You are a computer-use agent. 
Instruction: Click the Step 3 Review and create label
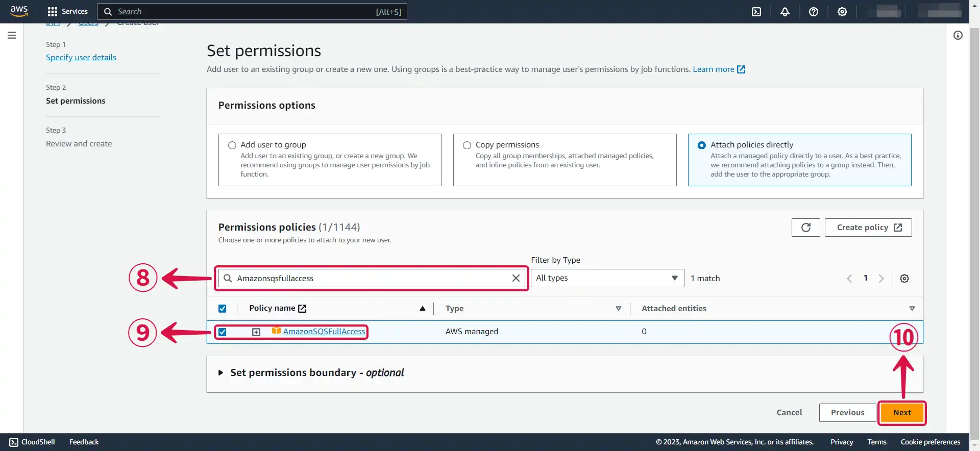pos(79,144)
